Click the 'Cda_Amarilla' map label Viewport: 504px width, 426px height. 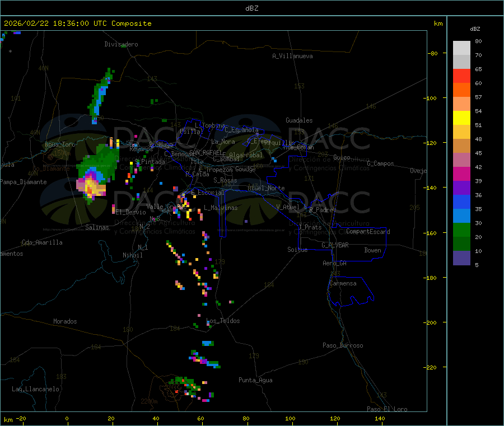pos(42,242)
